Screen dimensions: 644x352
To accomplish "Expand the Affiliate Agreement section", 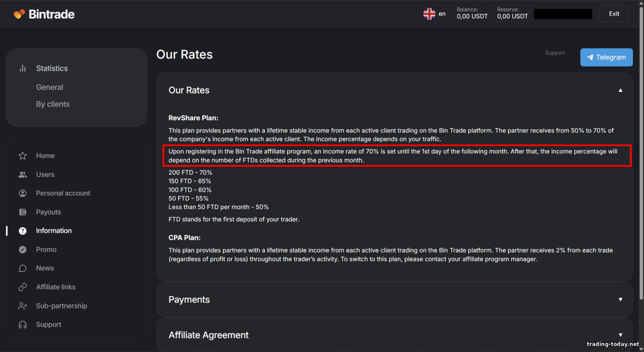I will point(620,335).
